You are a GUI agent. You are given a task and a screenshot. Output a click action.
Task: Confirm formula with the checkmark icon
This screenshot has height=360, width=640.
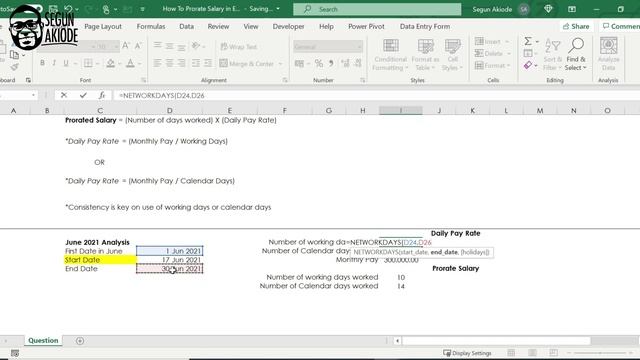coord(83,95)
